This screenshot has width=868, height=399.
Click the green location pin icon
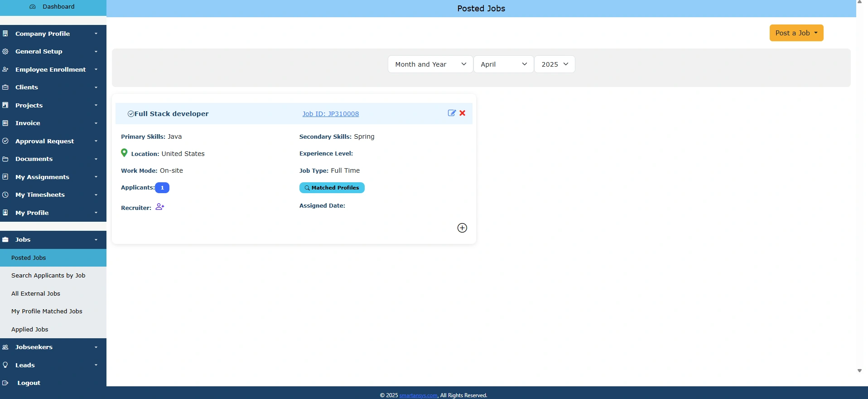pos(124,153)
